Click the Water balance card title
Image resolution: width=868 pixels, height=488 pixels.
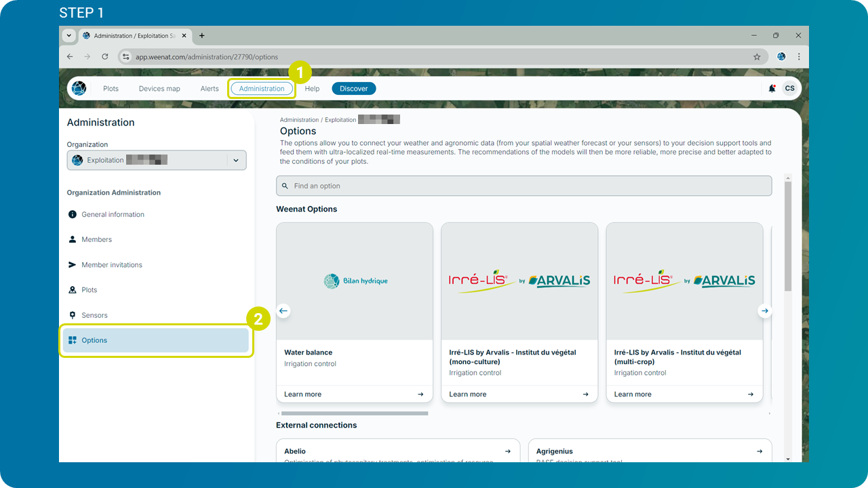coord(309,352)
